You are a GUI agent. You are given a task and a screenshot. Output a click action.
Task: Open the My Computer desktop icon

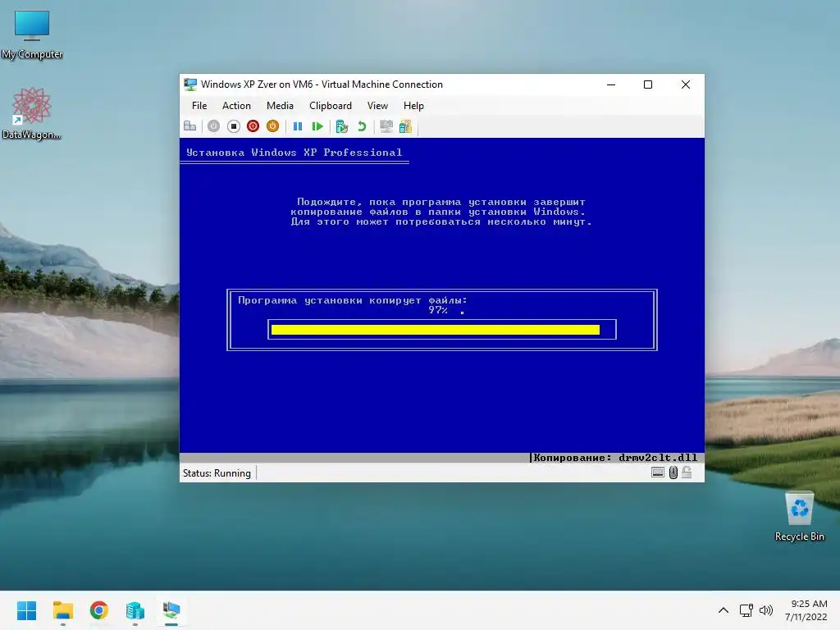[x=32, y=35]
